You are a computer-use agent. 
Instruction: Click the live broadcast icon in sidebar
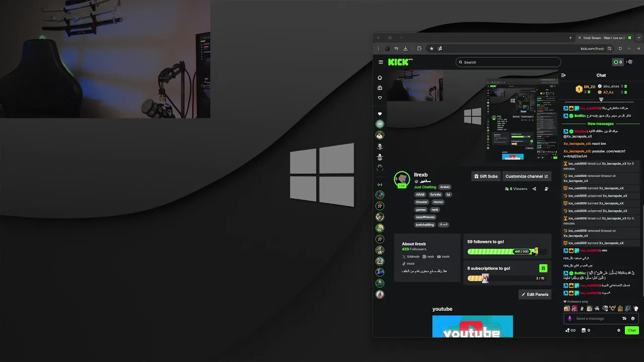[x=380, y=185]
